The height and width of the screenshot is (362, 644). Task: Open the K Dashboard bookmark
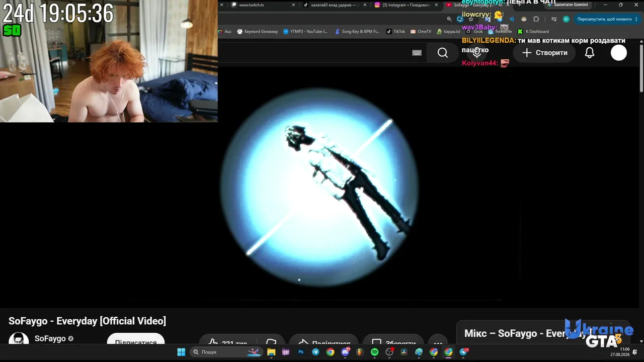coord(533,31)
